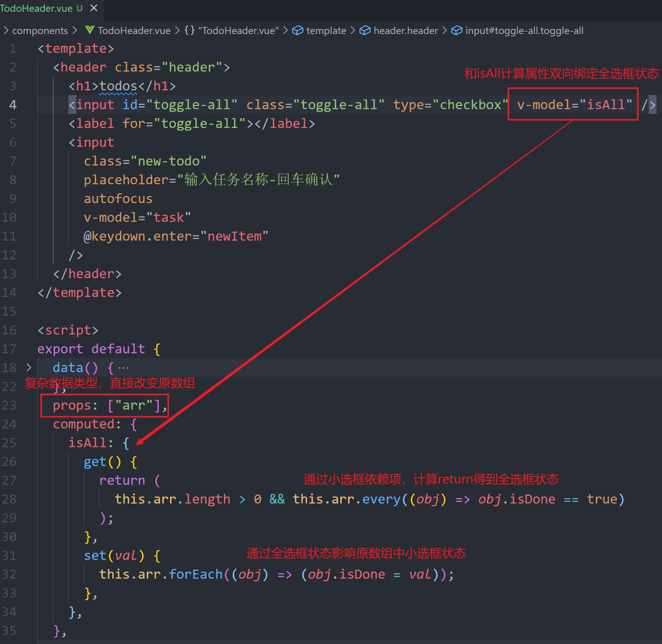
Task: Click the return keyword on line 27
Action: (x=122, y=480)
